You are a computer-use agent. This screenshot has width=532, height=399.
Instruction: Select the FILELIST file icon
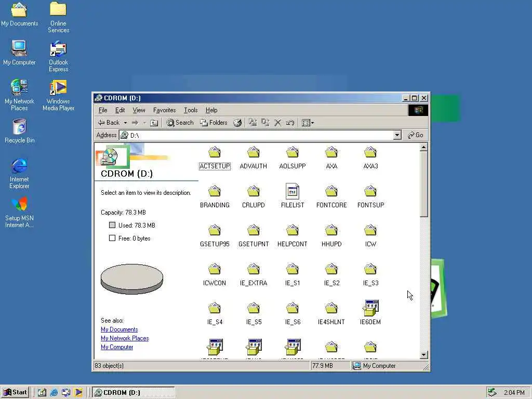coord(292,191)
